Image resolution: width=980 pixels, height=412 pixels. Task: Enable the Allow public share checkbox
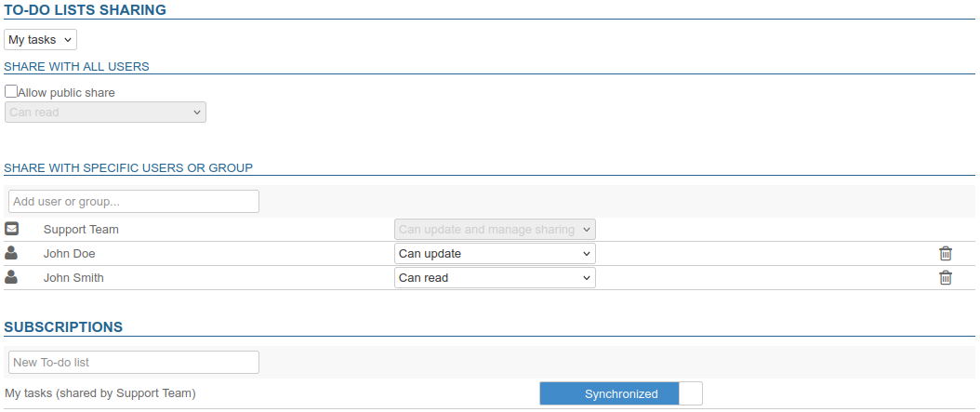pos(11,92)
